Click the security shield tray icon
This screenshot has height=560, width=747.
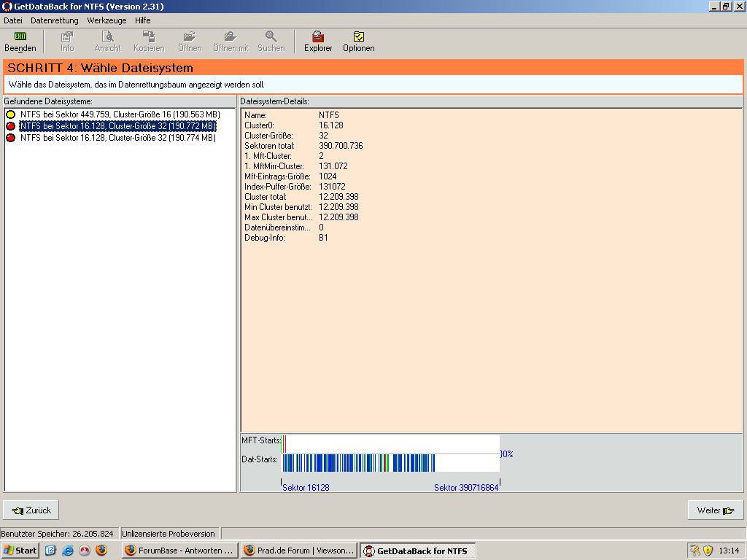click(708, 551)
